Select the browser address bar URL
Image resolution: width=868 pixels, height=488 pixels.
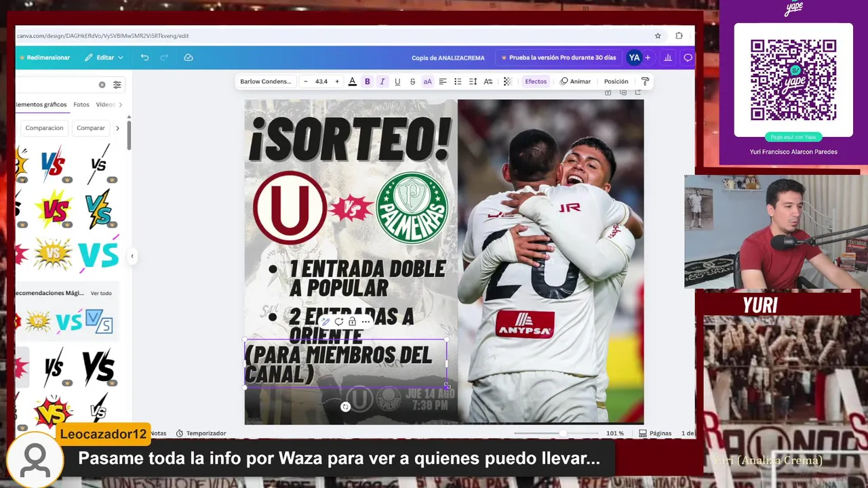point(102,36)
